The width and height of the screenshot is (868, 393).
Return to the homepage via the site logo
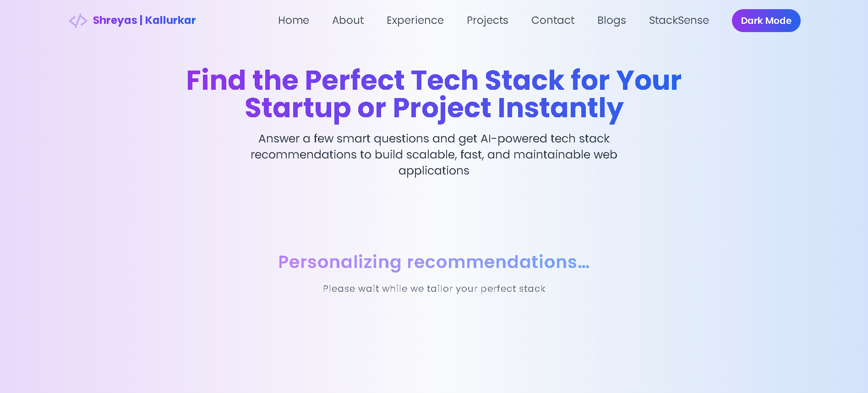132,20
